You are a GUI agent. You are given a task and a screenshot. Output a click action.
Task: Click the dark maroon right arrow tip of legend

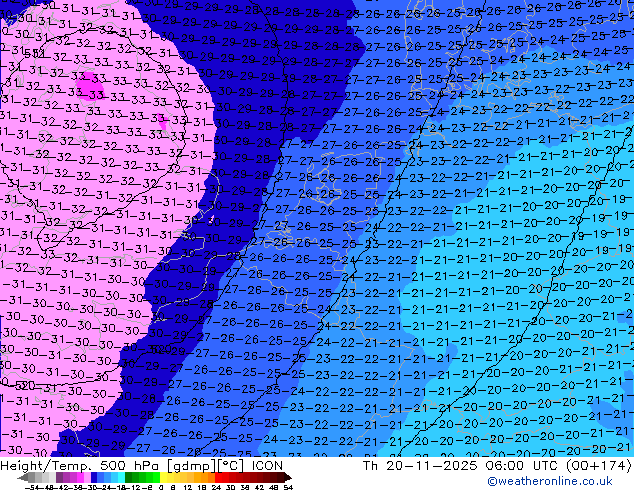[287, 477]
